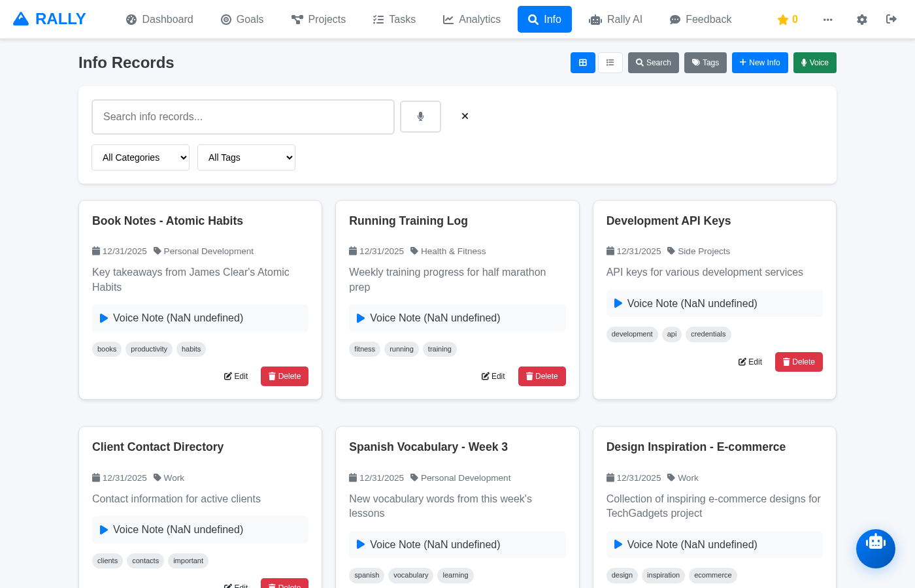The image size is (915, 588).
Task: Open the ellipsis more-options icon
Action: (828, 20)
